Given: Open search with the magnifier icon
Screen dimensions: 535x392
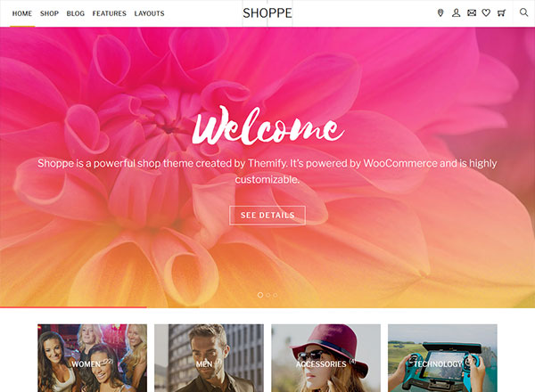Looking at the screenshot, I should click(x=523, y=12).
